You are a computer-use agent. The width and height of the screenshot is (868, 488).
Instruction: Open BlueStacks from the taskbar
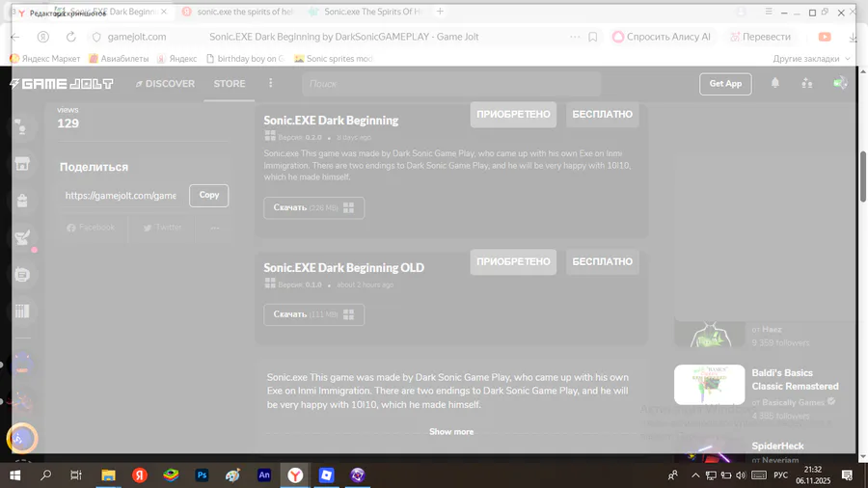(171, 475)
